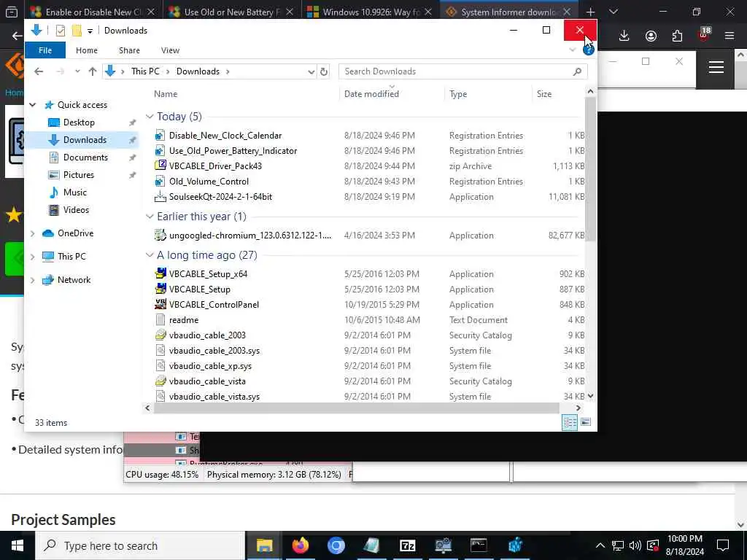Open Firefox from the taskbar
This screenshot has height=560, width=747.
[x=300, y=545]
